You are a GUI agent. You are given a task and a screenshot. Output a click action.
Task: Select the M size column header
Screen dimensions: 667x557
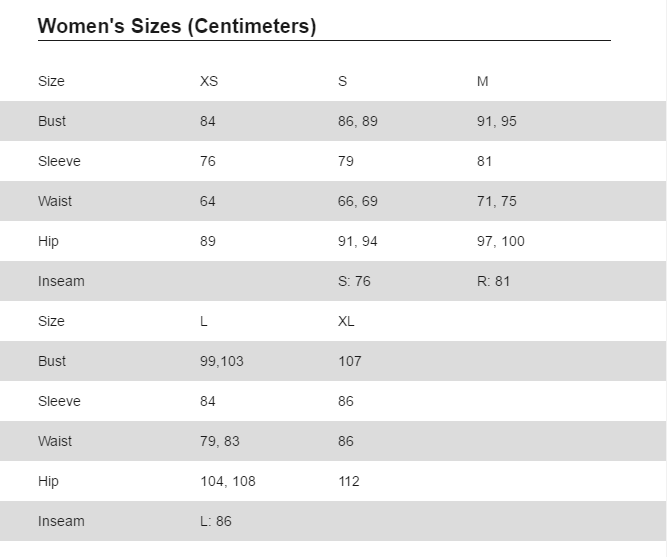pos(482,81)
